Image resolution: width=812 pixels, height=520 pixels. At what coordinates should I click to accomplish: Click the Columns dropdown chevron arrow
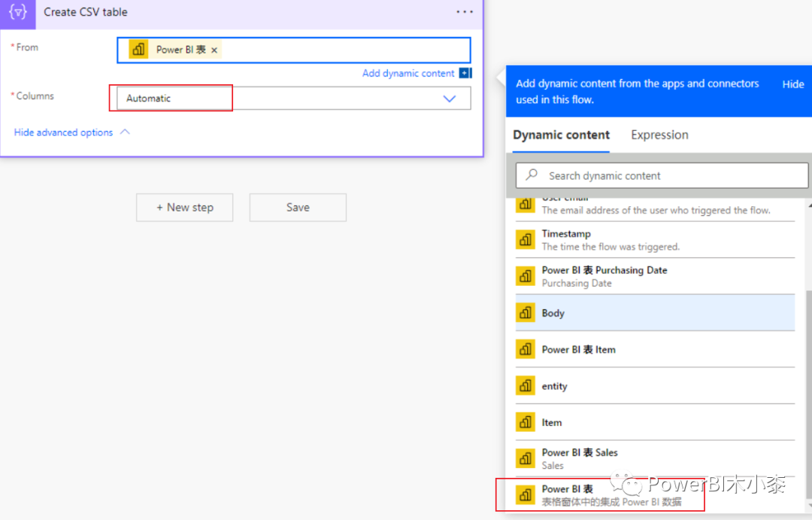[x=449, y=99]
